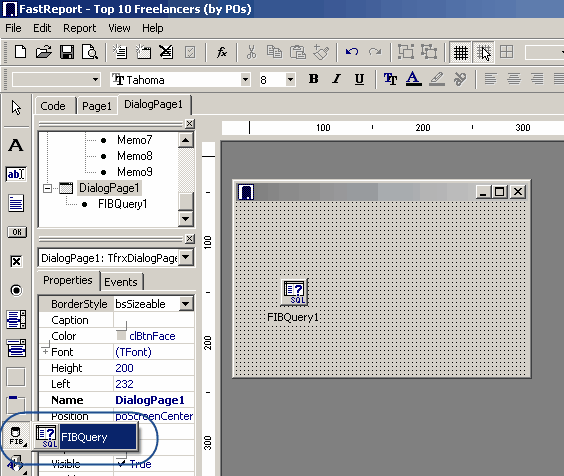Screen dimensions: 564x476
Task: Click the Cut scissors icon
Action: click(x=251, y=52)
